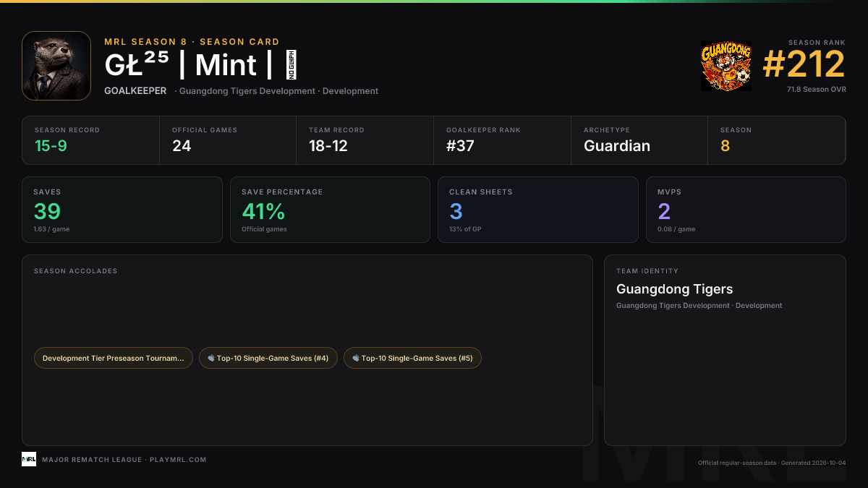This screenshot has height=488, width=868.
Task: Click the team subtitle beside the GOALKEEPER label
Action: click(x=276, y=91)
